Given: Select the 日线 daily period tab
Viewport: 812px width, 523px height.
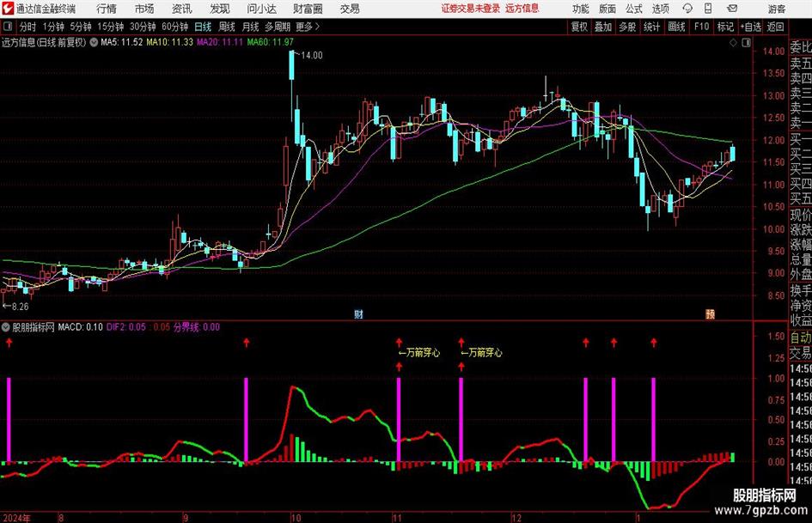Looking at the screenshot, I should click(203, 27).
